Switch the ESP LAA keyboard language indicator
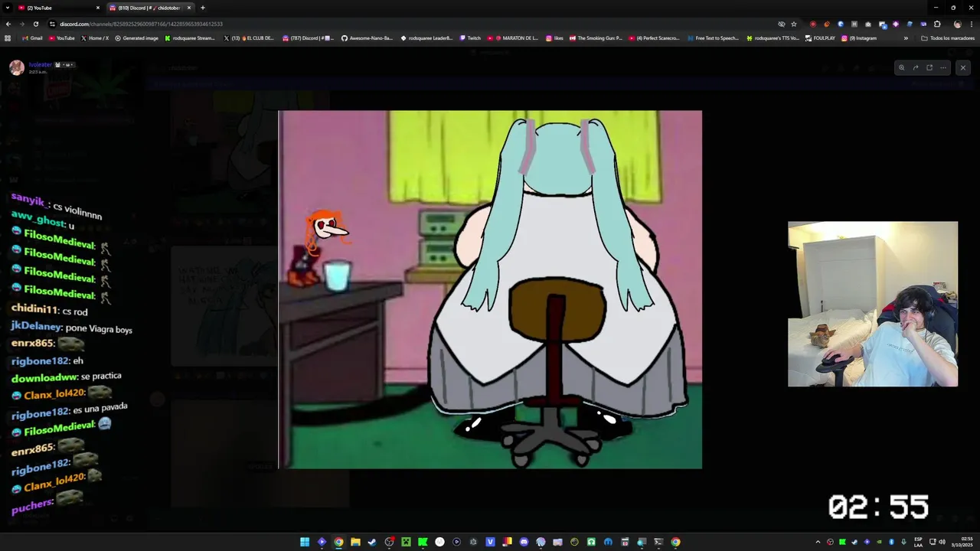 (918, 542)
